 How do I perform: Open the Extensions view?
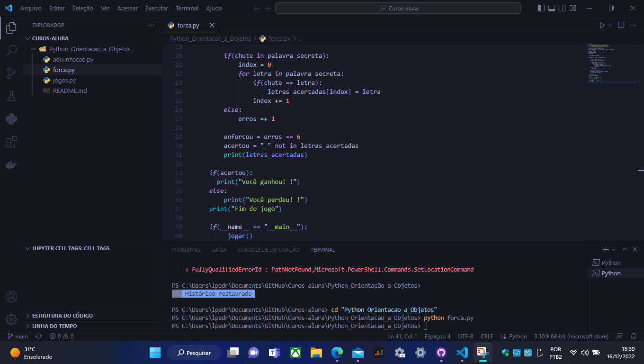pyautogui.click(x=11, y=142)
